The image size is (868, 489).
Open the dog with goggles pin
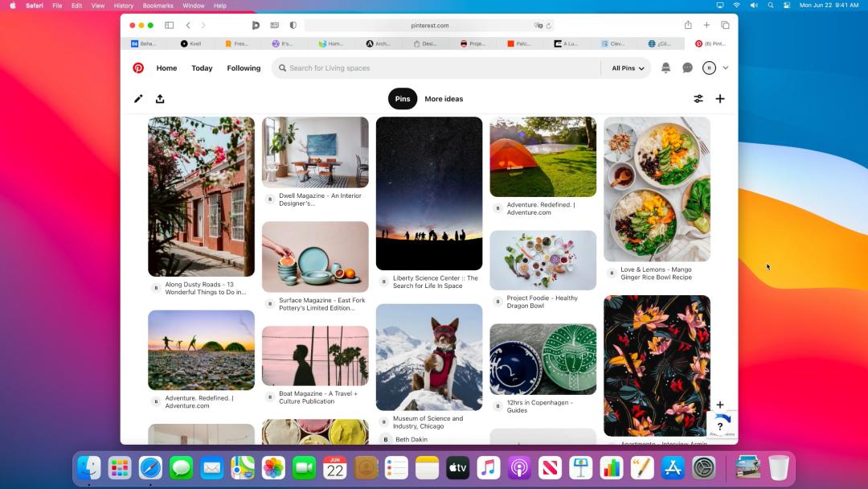(x=429, y=357)
